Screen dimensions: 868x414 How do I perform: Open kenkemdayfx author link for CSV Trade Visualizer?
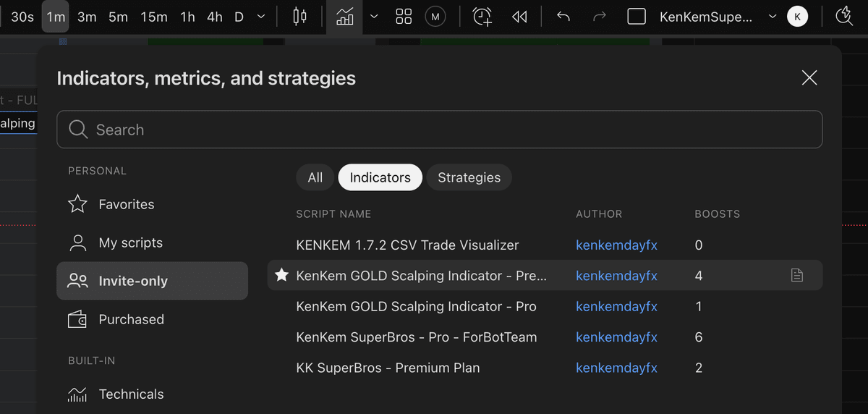pos(616,245)
